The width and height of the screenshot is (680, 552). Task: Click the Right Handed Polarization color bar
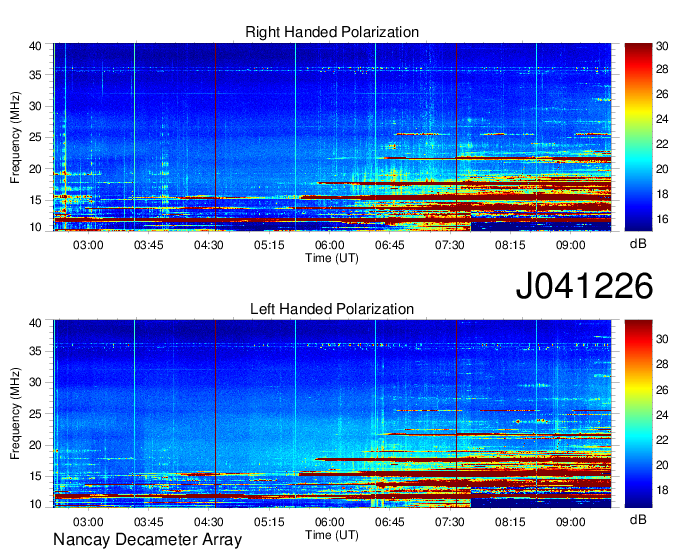coord(638,137)
